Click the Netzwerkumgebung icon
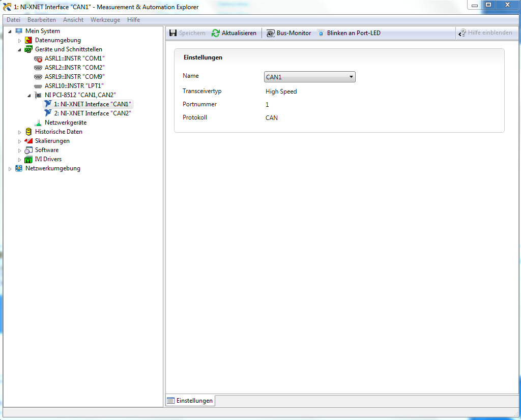 click(x=19, y=168)
